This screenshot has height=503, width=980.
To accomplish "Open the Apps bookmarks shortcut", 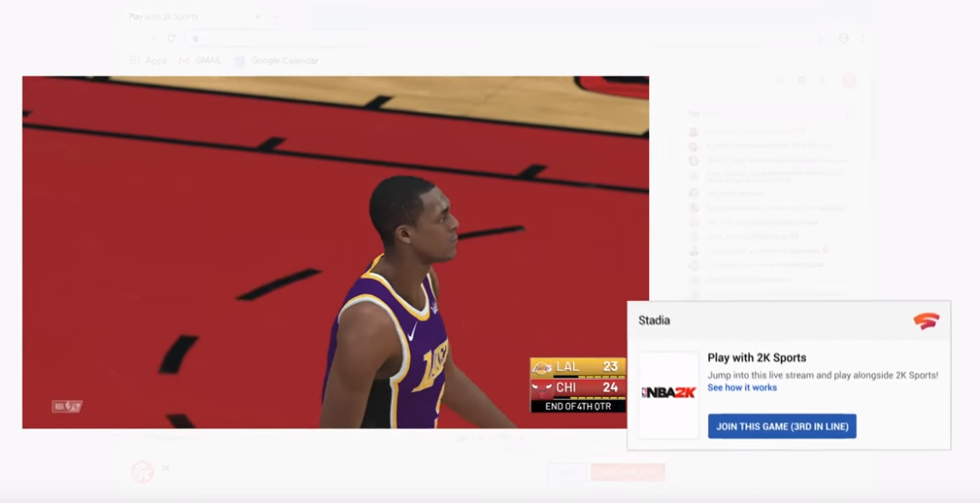I will [148, 61].
